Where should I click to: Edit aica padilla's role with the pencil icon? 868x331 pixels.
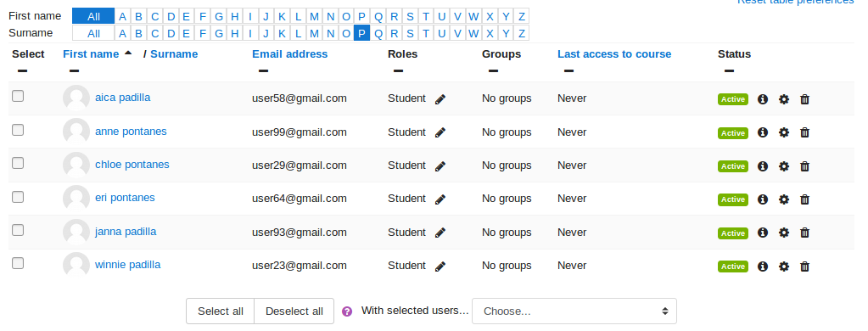440,99
